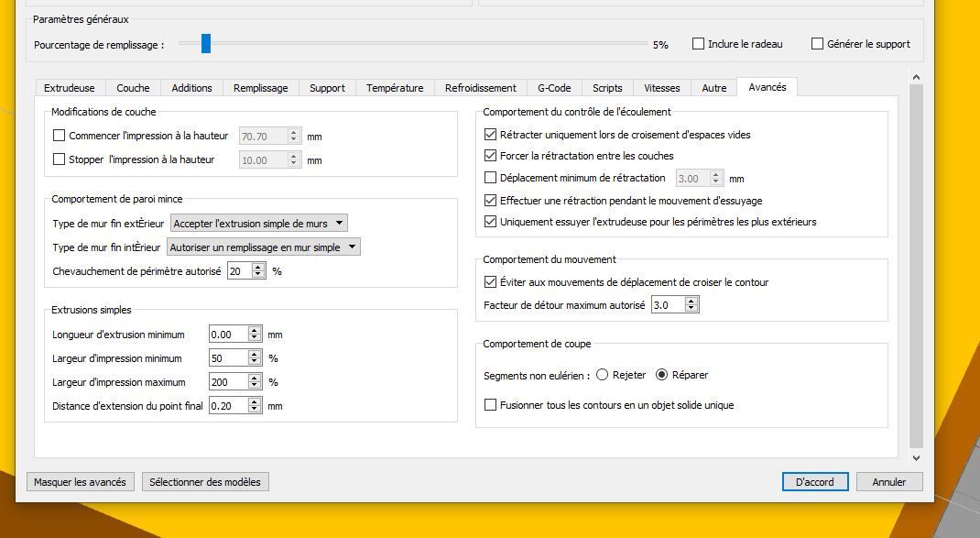Open the Additions tab

point(191,88)
